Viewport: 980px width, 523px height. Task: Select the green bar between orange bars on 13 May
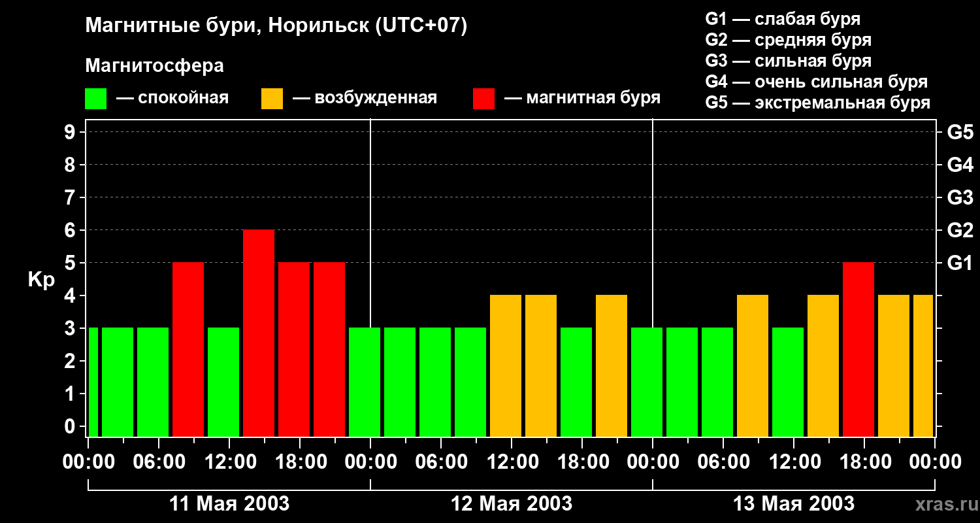point(788,382)
